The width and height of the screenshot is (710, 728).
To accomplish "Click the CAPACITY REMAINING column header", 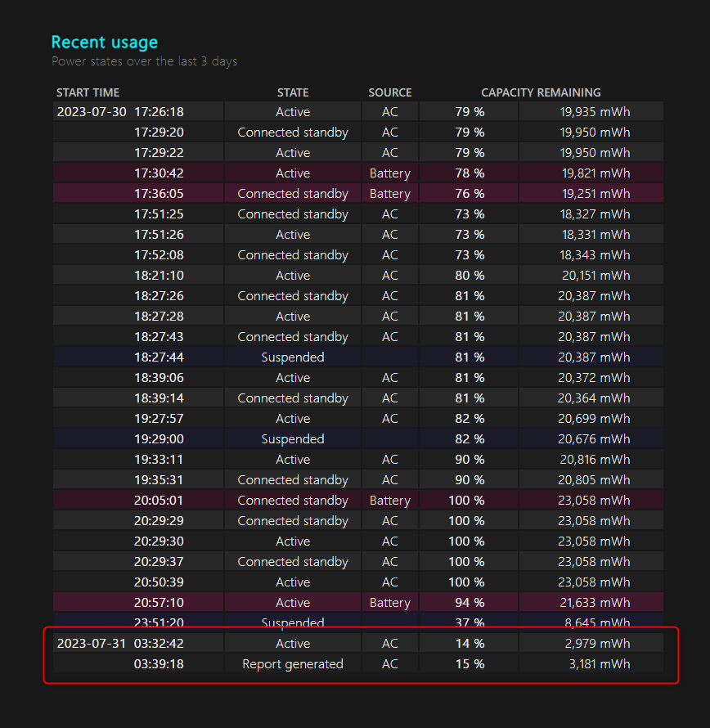I will click(x=541, y=92).
